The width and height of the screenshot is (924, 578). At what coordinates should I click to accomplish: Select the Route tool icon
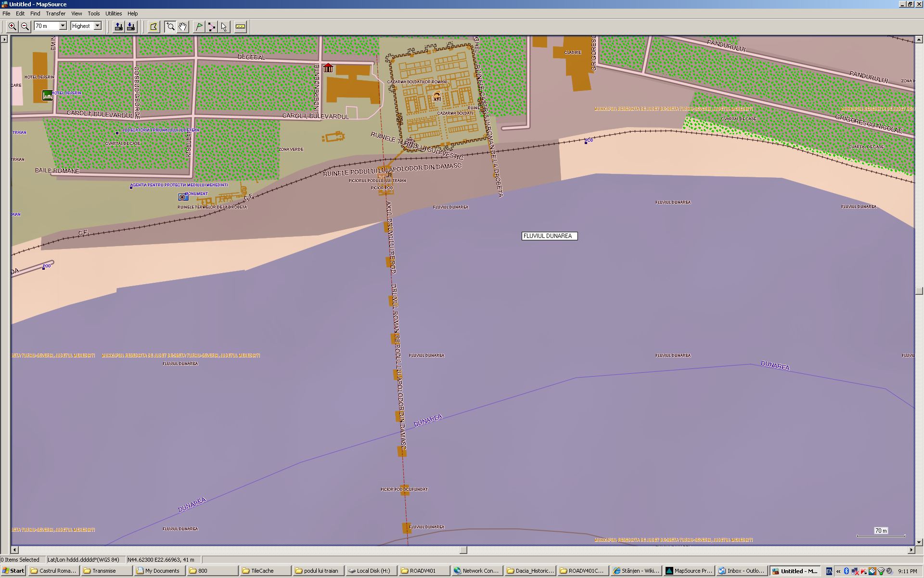coord(211,26)
